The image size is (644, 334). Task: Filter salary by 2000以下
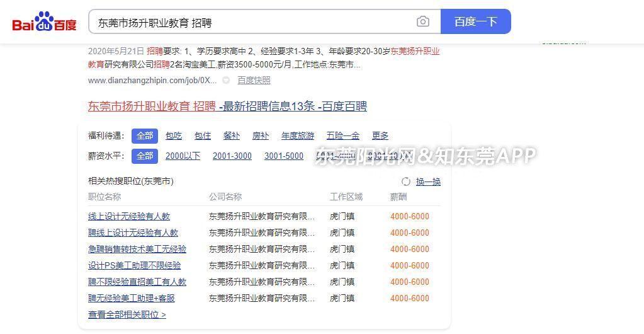tap(183, 156)
